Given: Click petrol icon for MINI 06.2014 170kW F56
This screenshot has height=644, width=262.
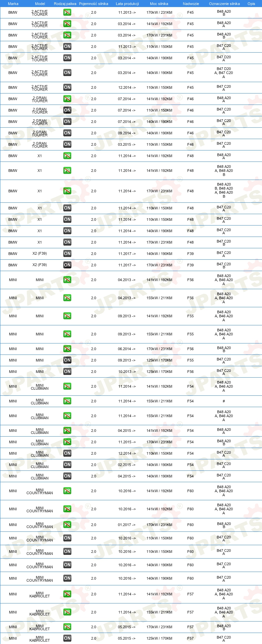Looking at the screenshot, I should 67,349.
